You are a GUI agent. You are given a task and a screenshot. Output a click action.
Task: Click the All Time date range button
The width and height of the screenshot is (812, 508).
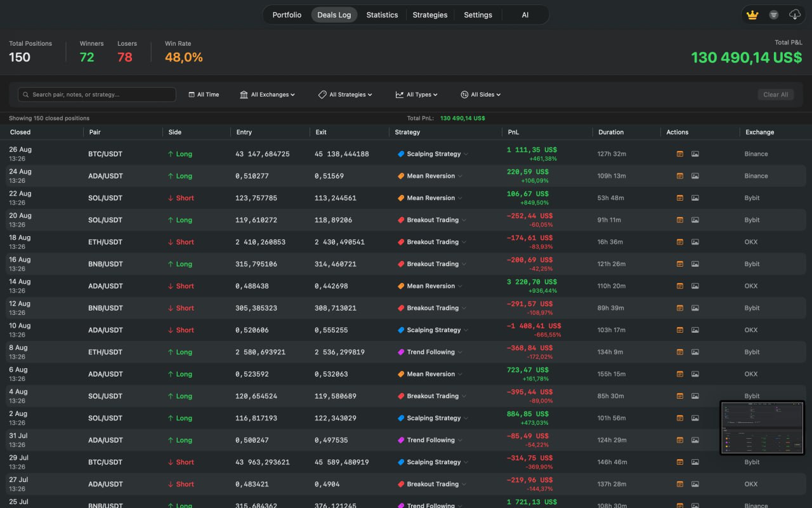click(204, 95)
